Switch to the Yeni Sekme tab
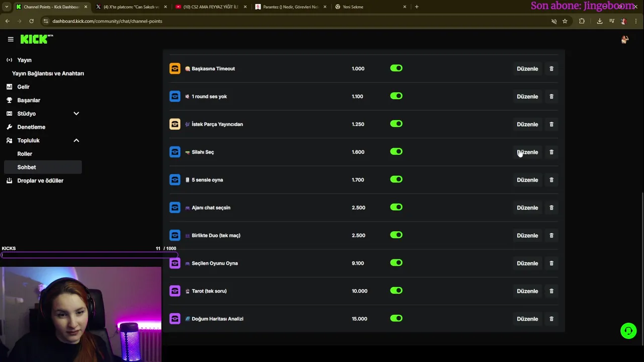The width and height of the screenshot is (644, 362). (x=370, y=7)
